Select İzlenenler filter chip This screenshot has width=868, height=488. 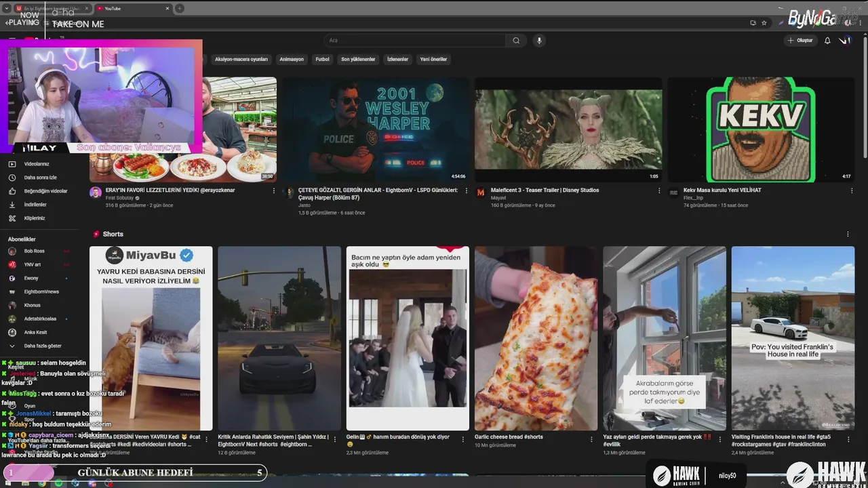point(397,59)
